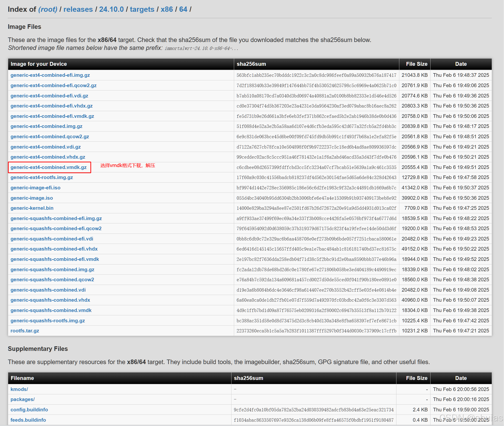Go to the releases breadcrumb link
Viewport: 504px width, 426px height.
(x=78, y=9)
